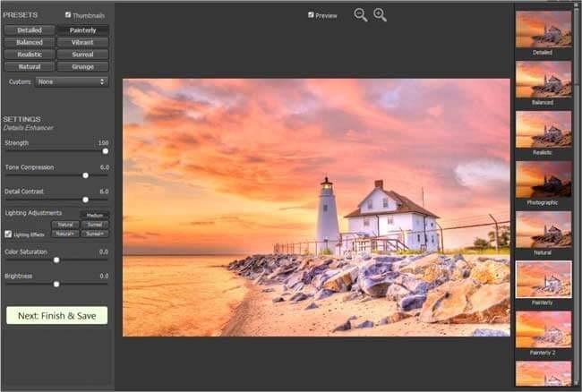
Task: Select the Vibrant preset button
Action: click(82, 42)
